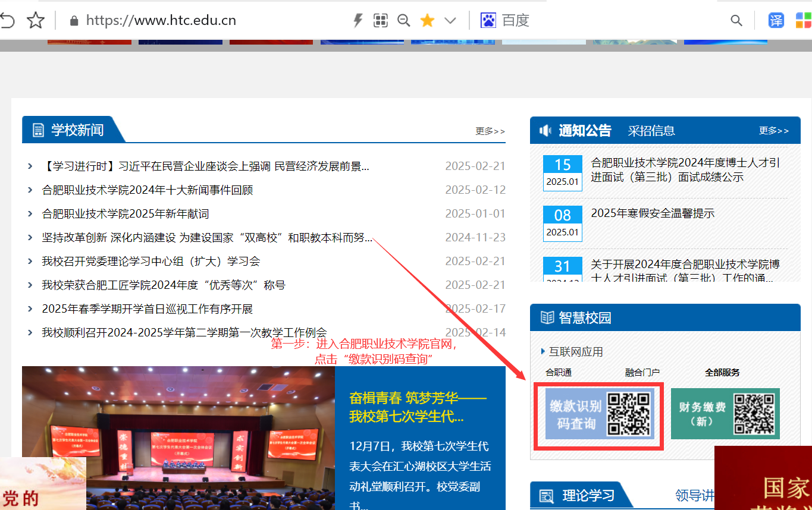Click the search magnifier icon in toolbar
This screenshot has width=812, height=510.
pyautogui.click(x=736, y=21)
